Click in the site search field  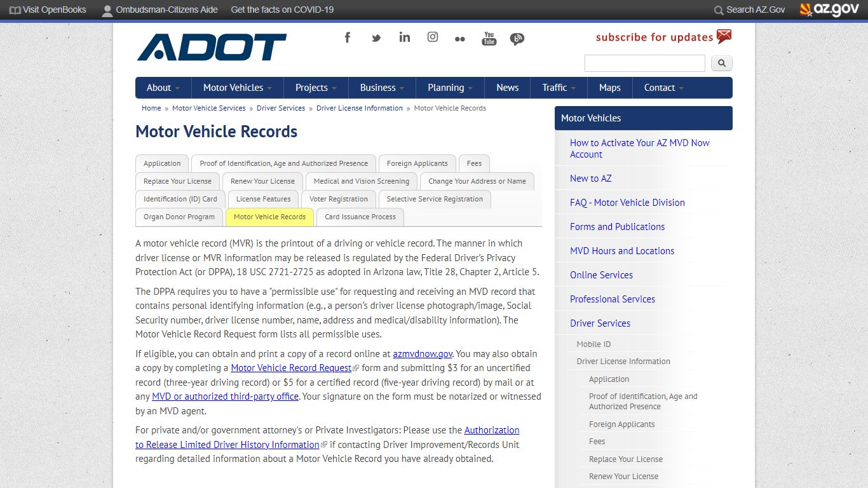[x=644, y=63]
